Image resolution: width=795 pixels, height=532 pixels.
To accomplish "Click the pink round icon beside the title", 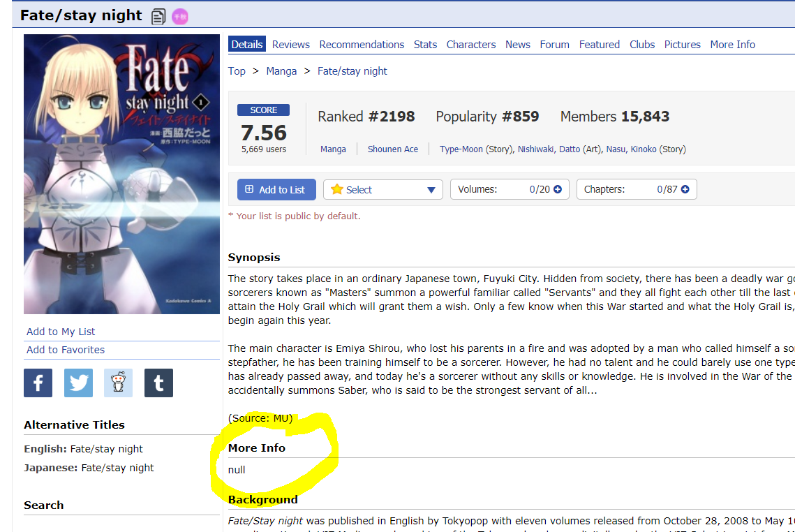I will point(179,16).
